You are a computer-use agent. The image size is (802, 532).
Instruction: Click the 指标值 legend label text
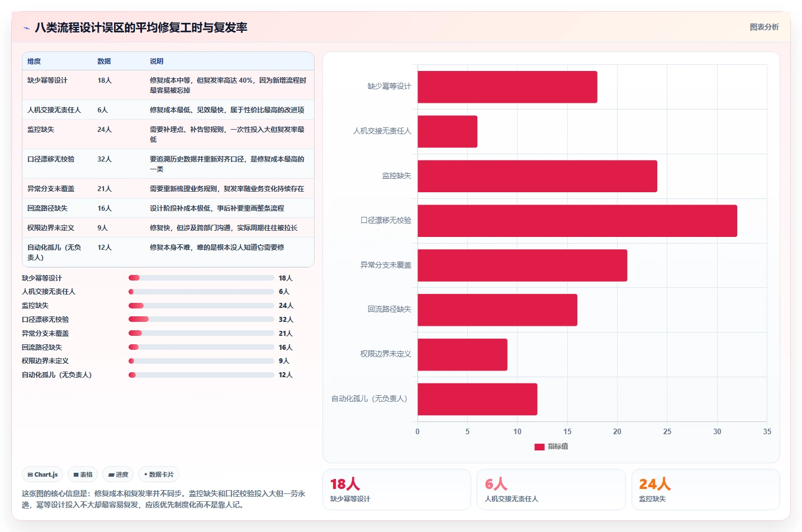click(x=558, y=446)
